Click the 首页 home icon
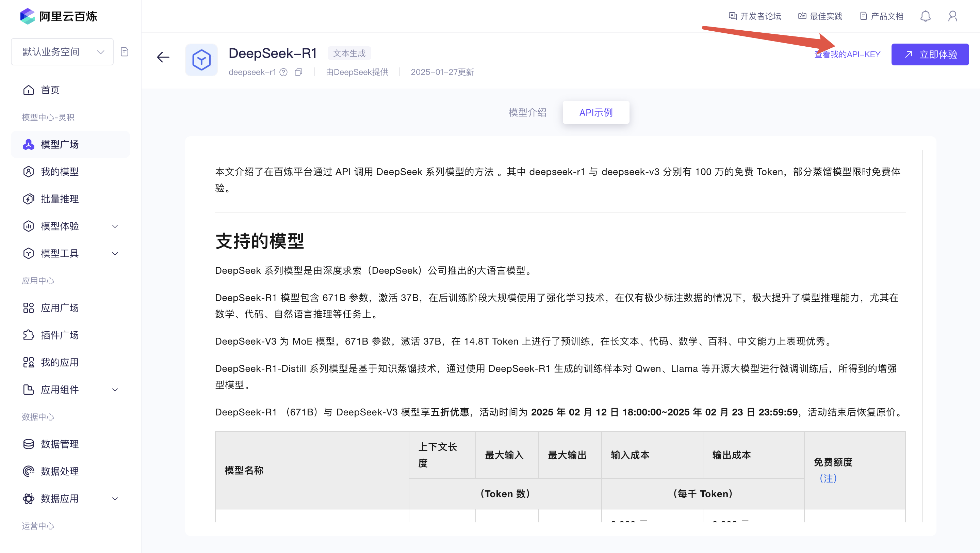The width and height of the screenshot is (980, 553). coord(29,90)
